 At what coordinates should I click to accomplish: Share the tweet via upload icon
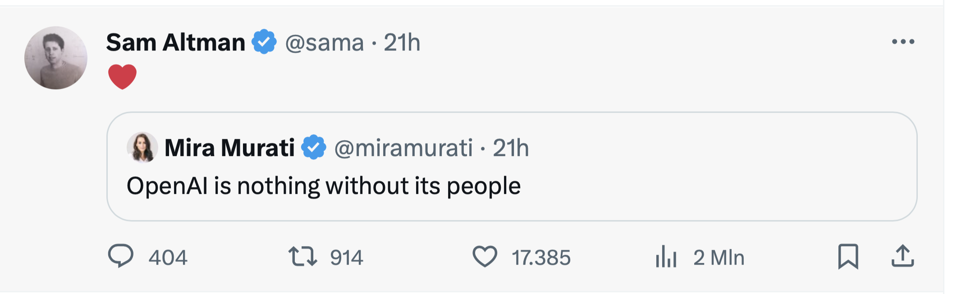click(902, 256)
